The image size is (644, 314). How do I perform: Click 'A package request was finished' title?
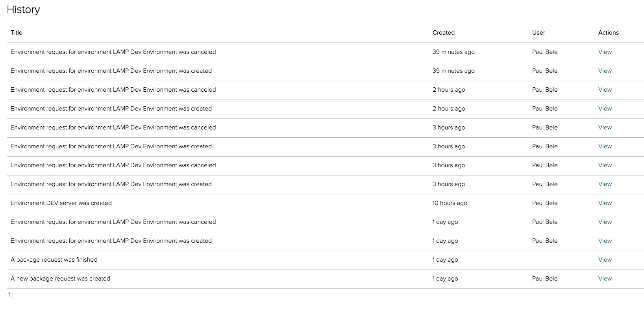pos(54,260)
